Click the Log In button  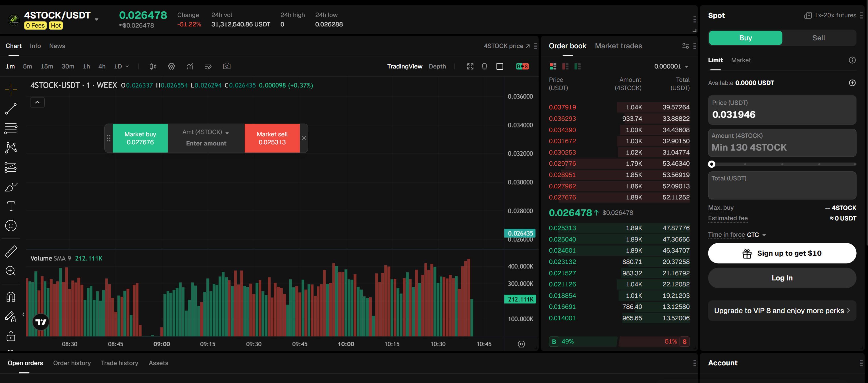[782, 278]
